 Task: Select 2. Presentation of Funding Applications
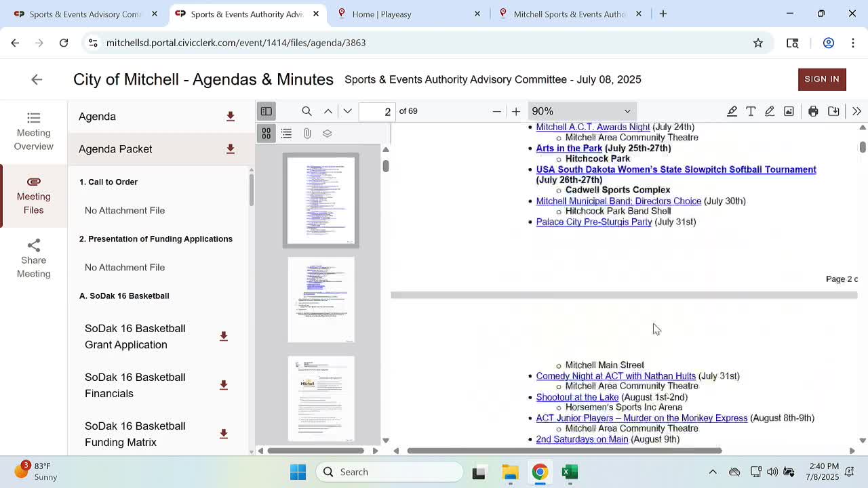pos(156,239)
